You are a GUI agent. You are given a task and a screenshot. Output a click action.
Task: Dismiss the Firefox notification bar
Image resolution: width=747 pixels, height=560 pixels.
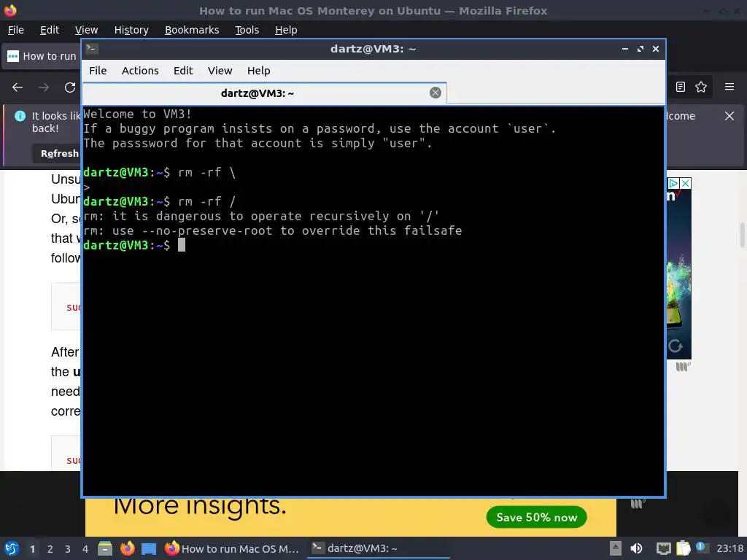pos(729,116)
